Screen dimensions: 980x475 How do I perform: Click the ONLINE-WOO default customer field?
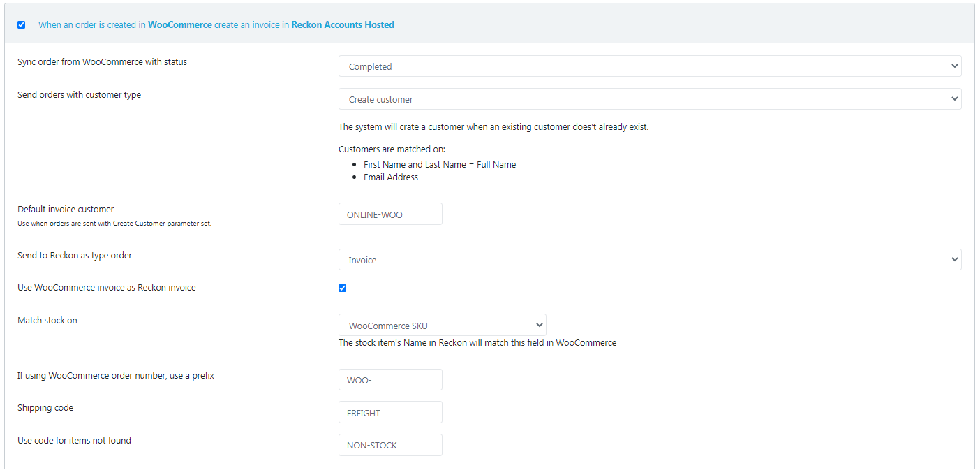pos(390,214)
